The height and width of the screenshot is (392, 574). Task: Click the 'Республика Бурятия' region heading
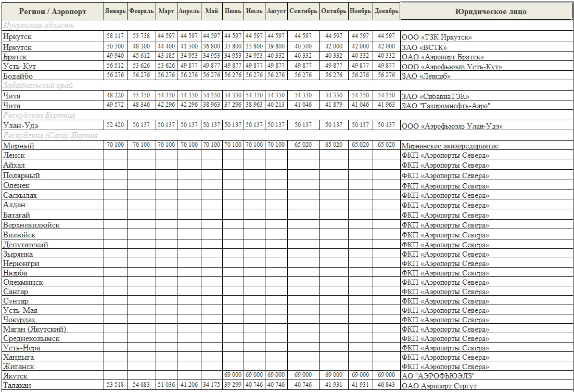39,115
